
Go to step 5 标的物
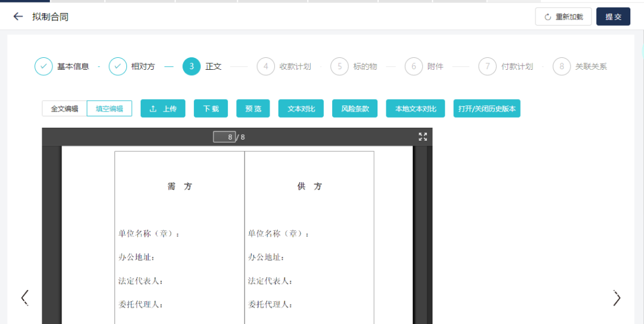tap(339, 66)
